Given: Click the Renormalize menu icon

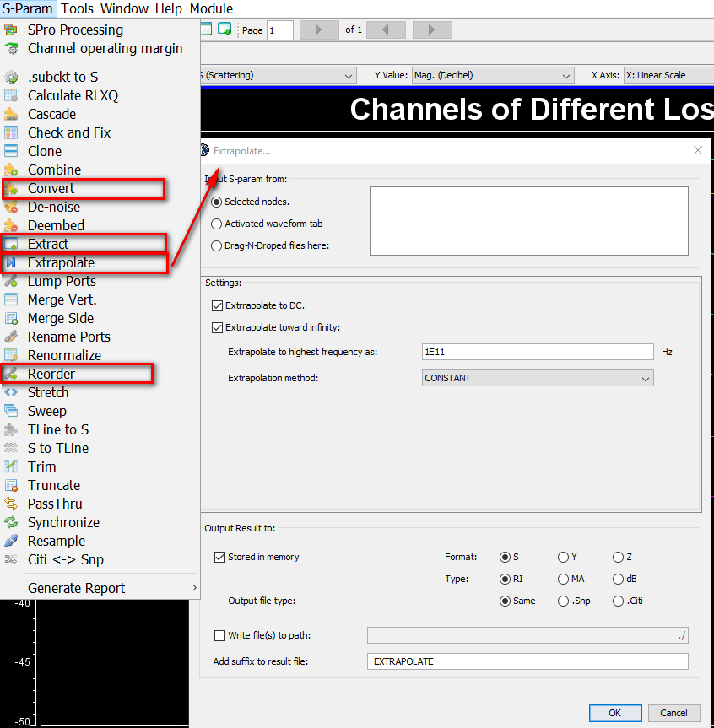Looking at the screenshot, I should pos(11,355).
